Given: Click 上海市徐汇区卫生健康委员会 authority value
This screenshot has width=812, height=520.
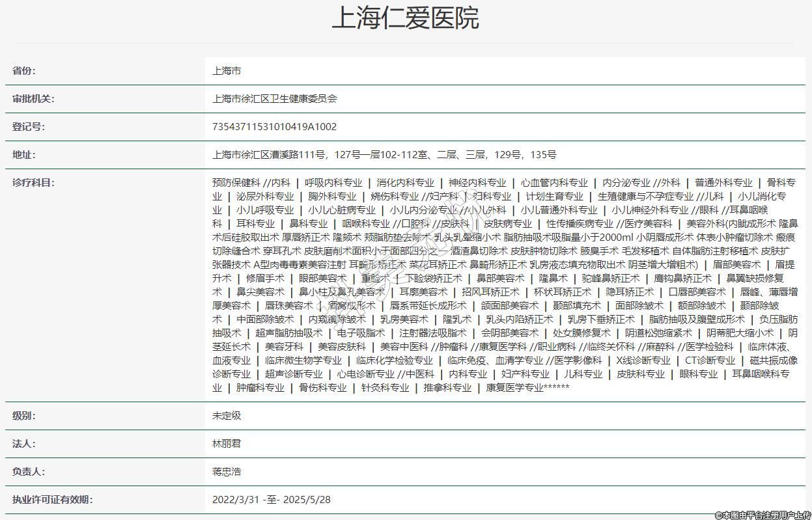Looking at the screenshot, I should pos(274,99).
